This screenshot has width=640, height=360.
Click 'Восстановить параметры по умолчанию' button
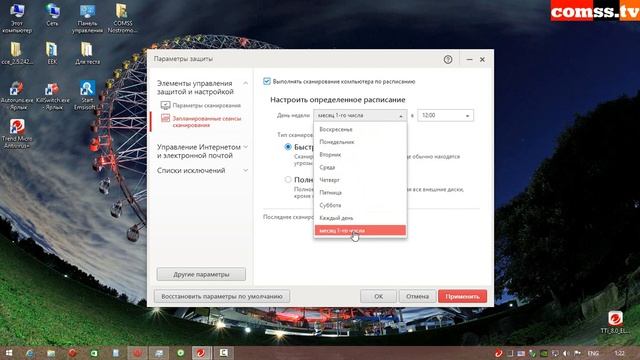222,296
